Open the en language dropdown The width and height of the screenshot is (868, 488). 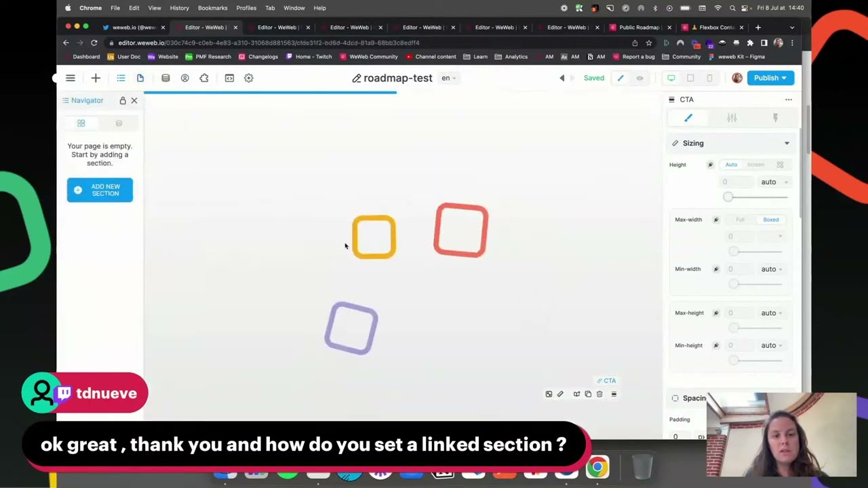point(448,78)
